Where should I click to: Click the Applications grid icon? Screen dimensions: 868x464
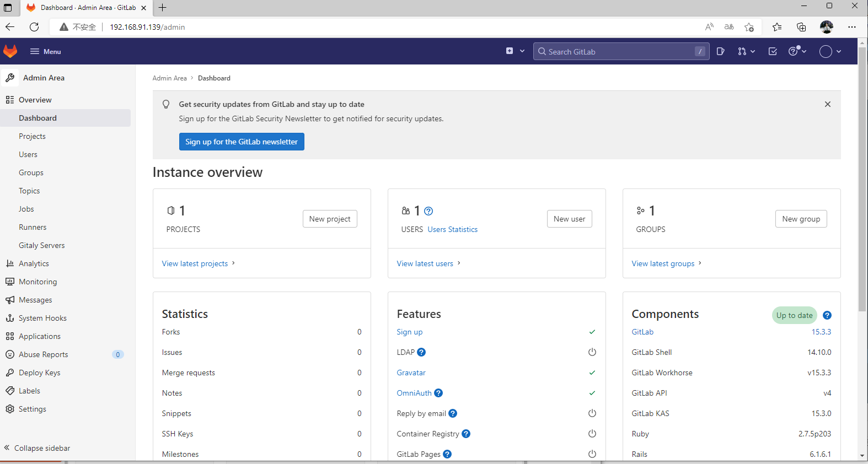9,336
